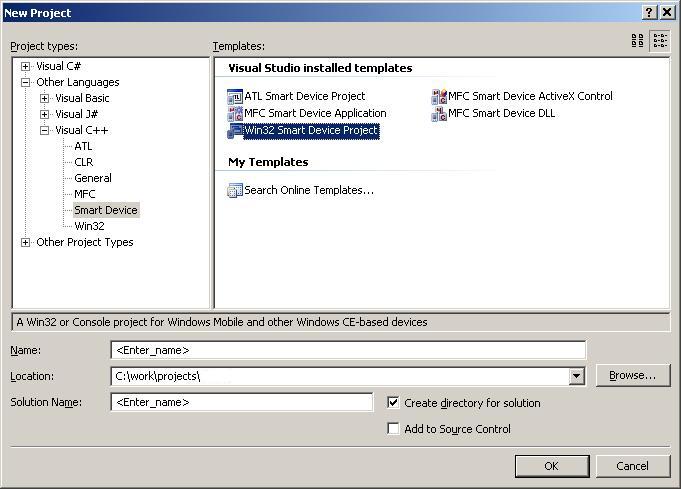This screenshot has width=681, height=489.
Task: Expand the Visual C# tree node
Action: click(x=26, y=66)
